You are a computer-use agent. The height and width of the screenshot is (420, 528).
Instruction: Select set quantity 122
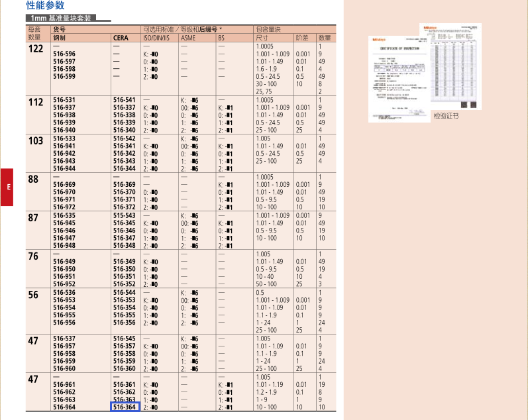pyautogui.click(x=36, y=49)
